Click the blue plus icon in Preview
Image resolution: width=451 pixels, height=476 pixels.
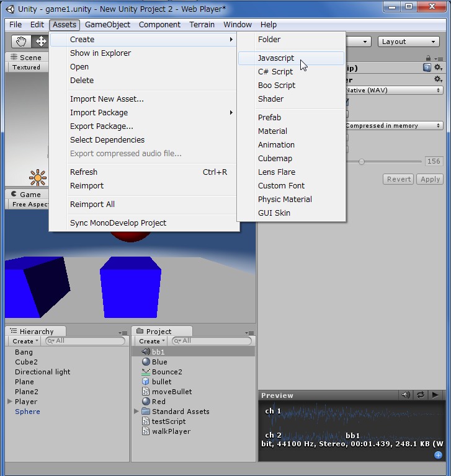(438, 455)
